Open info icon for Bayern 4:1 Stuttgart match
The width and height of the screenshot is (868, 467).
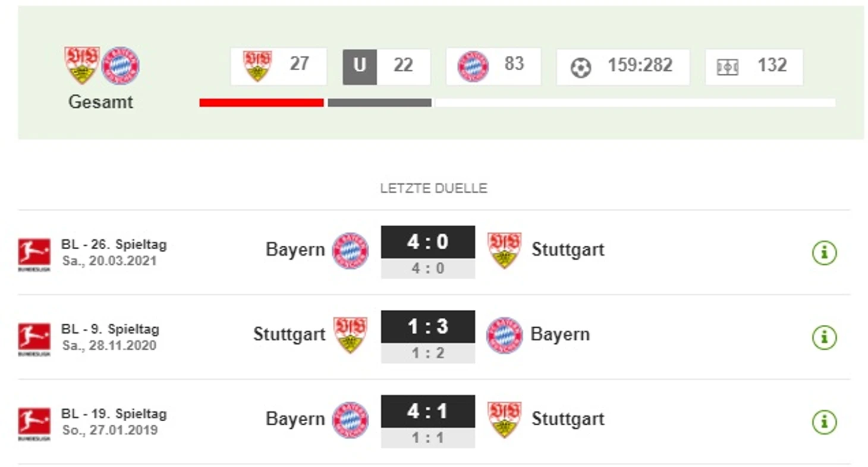[824, 422]
